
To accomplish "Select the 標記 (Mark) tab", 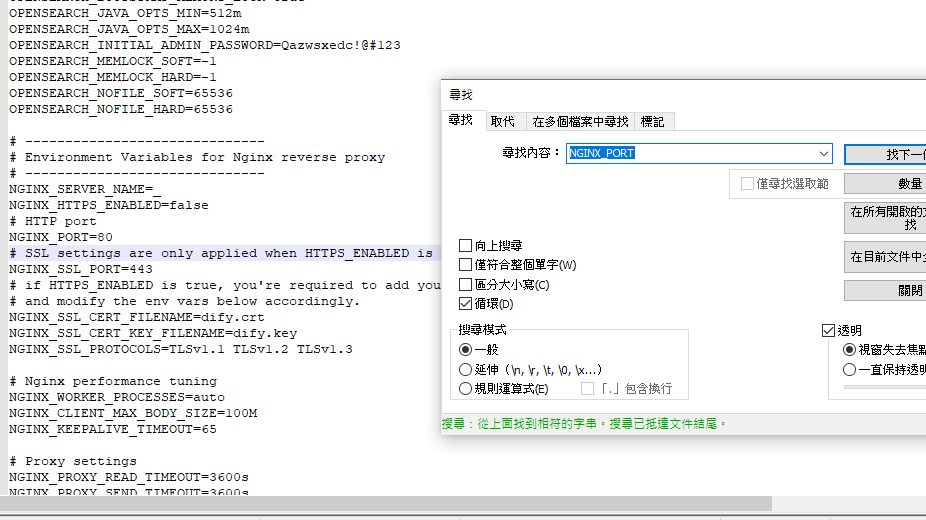I will 652,122.
